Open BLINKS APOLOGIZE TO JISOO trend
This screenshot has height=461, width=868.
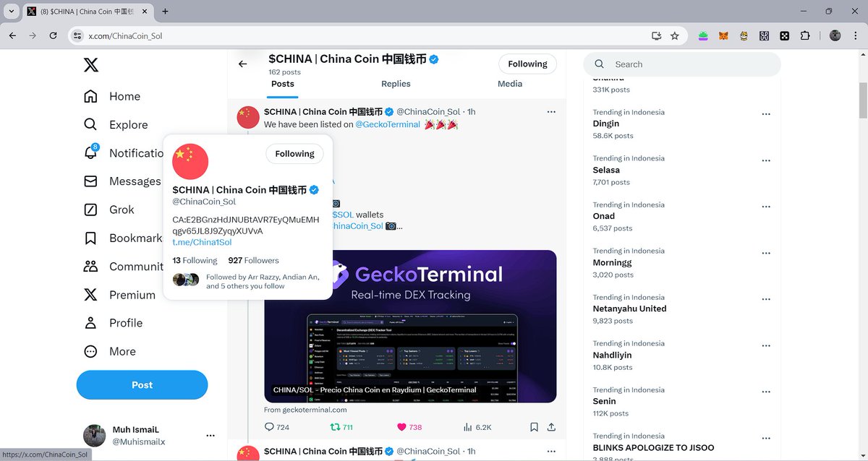pyautogui.click(x=653, y=447)
